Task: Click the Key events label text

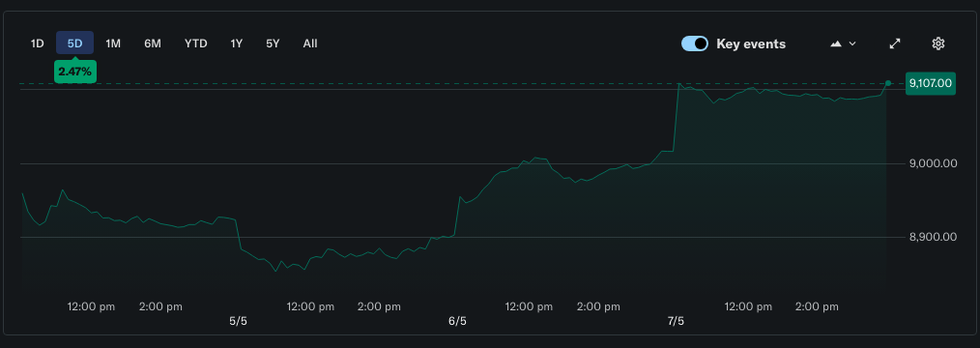Action: 751,43
